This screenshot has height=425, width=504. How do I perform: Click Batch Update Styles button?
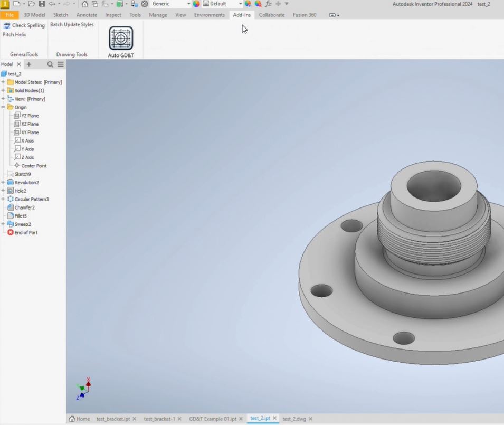pos(72,24)
